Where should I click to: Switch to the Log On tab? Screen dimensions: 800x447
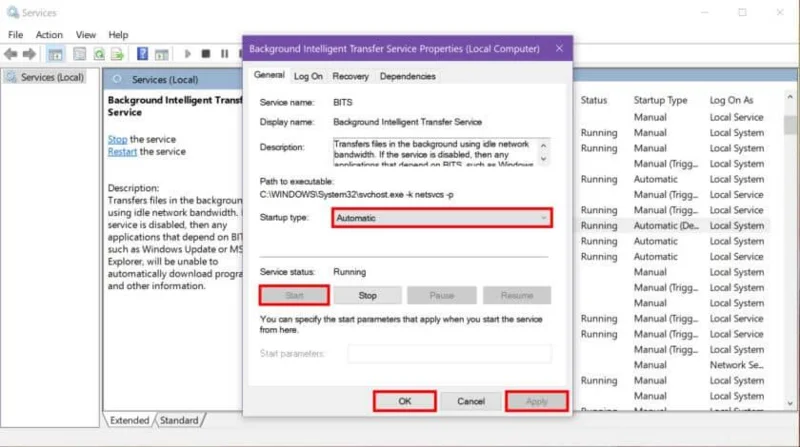(x=308, y=76)
